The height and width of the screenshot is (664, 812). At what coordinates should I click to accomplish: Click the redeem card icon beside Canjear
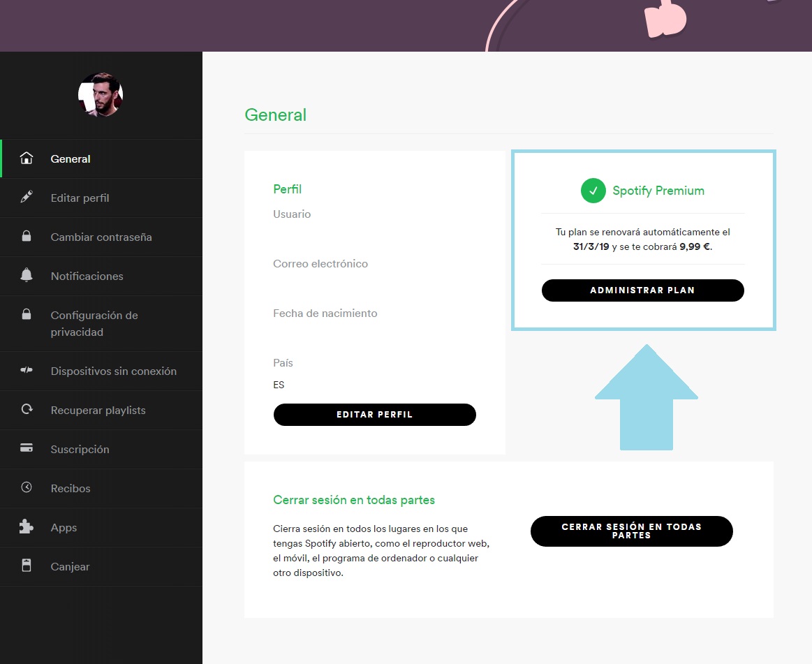pyautogui.click(x=27, y=566)
